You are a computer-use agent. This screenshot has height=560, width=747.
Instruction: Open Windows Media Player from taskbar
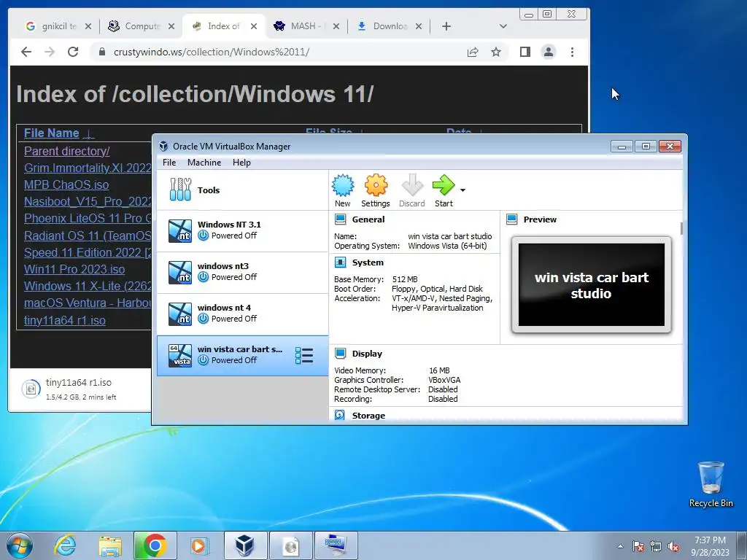point(198,545)
